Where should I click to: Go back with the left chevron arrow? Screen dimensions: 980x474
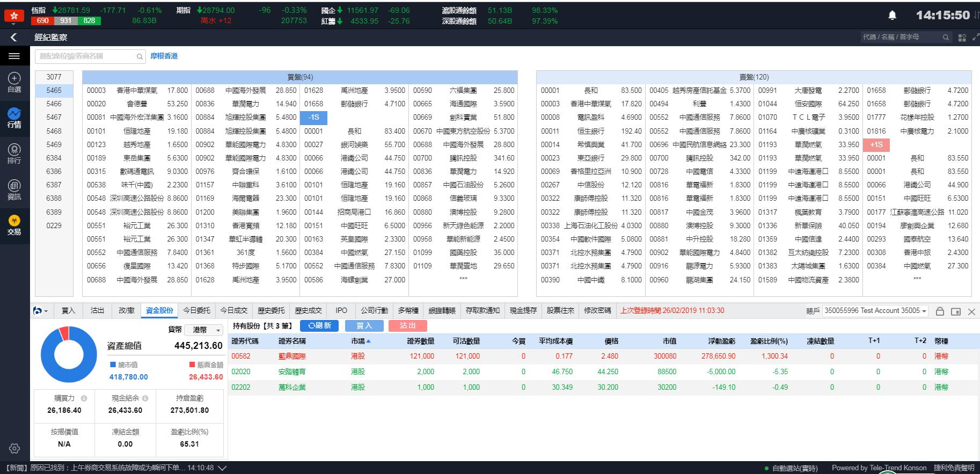pyautogui.click(x=14, y=37)
